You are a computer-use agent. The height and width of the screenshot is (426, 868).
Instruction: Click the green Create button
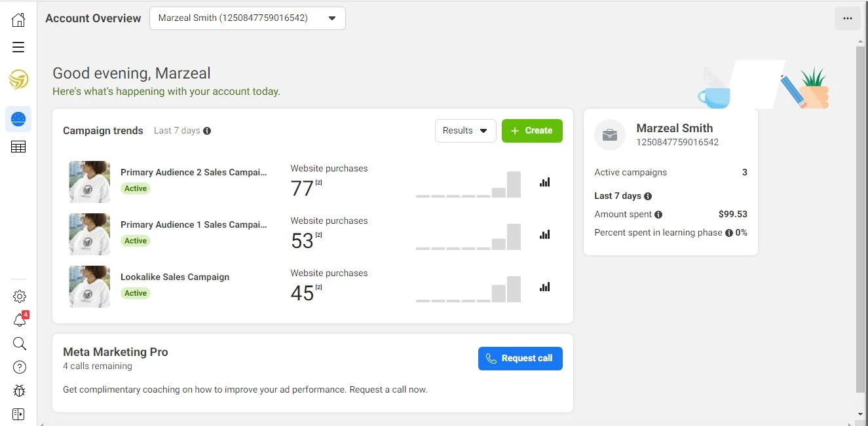(x=532, y=130)
